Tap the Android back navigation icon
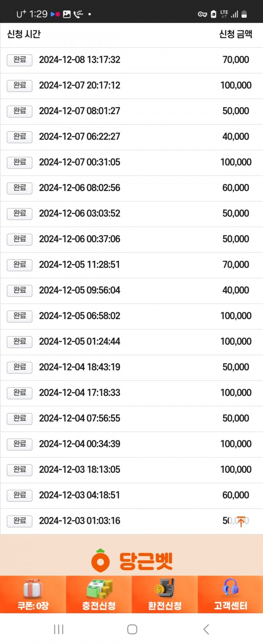The height and width of the screenshot is (644, 263). (206, 629)
